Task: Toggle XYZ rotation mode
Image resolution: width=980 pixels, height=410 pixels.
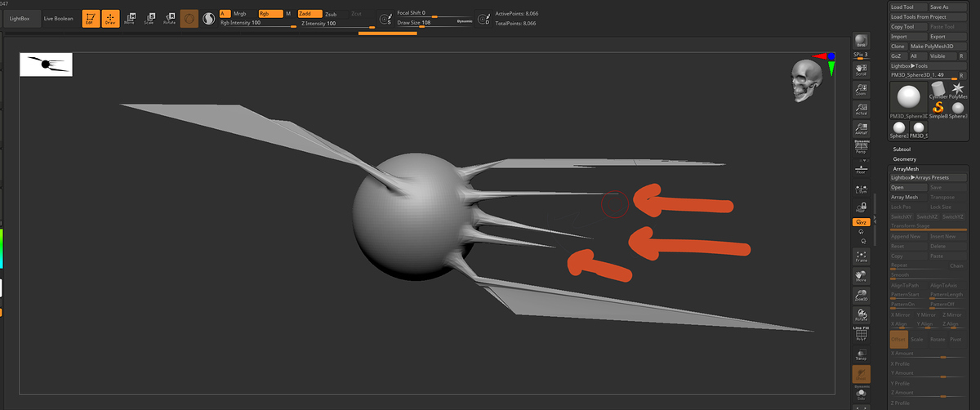Action: 861,222
